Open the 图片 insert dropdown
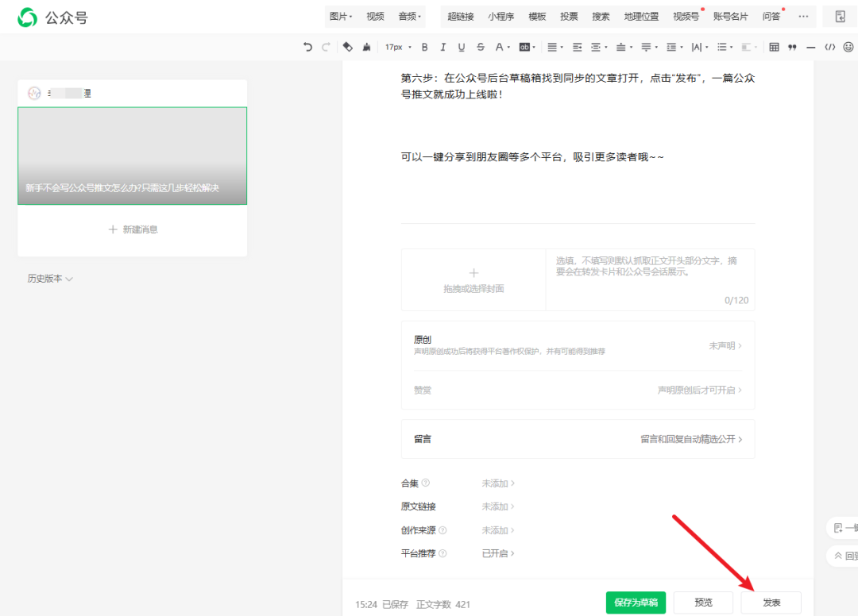Image resolution: width=858 pixels, height=616 pixels. 341,17
